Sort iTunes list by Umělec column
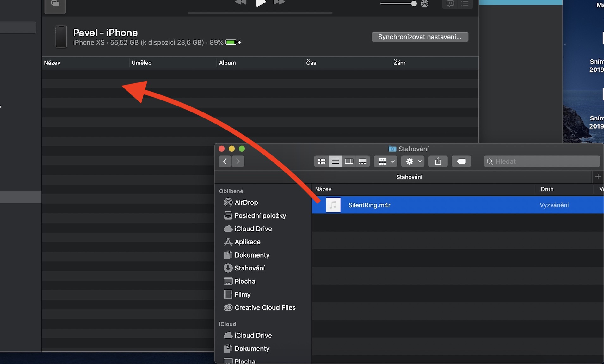 (x=173, y=63)
